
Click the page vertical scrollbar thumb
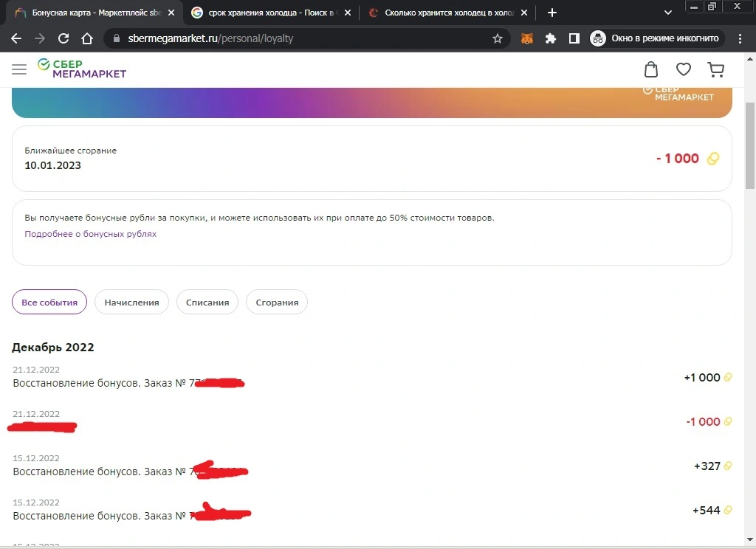pos(750,145)
